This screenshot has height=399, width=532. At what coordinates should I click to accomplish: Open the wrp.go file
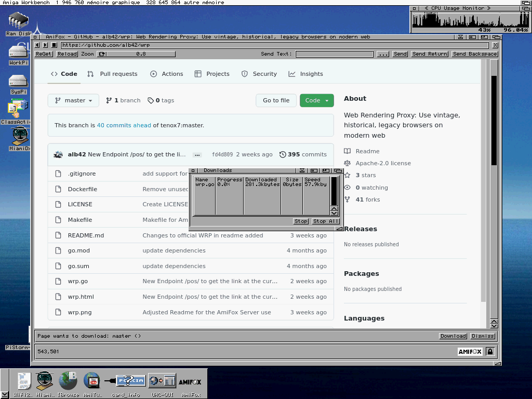[x=78, y=281]
